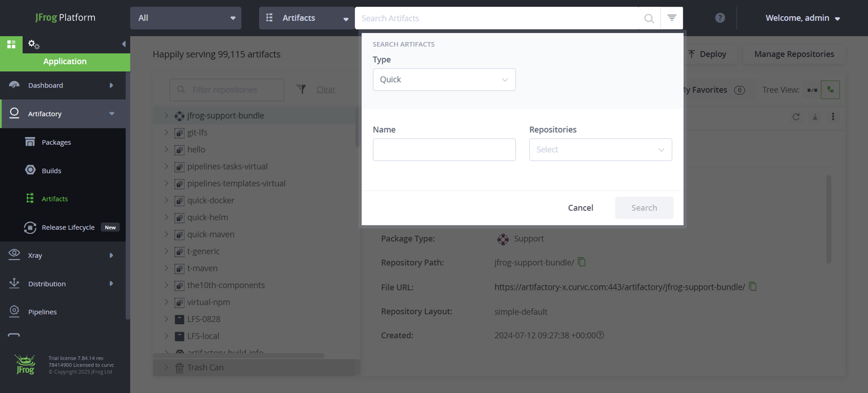Click the Search button in dialog

[644, 208]
